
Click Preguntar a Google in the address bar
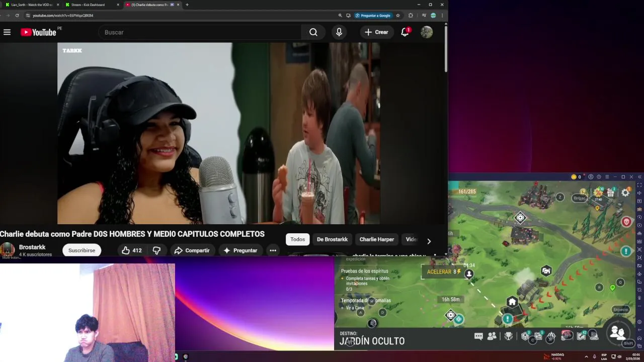tap(373, 16)
